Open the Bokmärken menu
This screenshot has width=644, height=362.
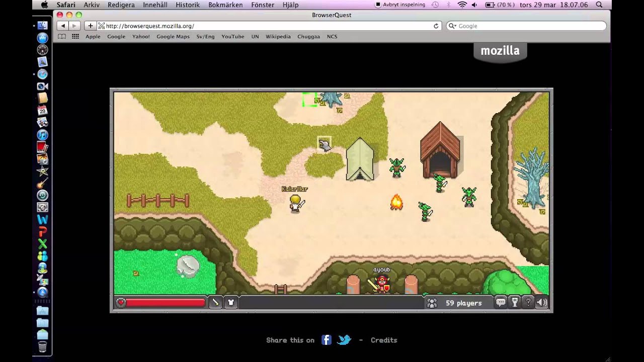(225, 5)
